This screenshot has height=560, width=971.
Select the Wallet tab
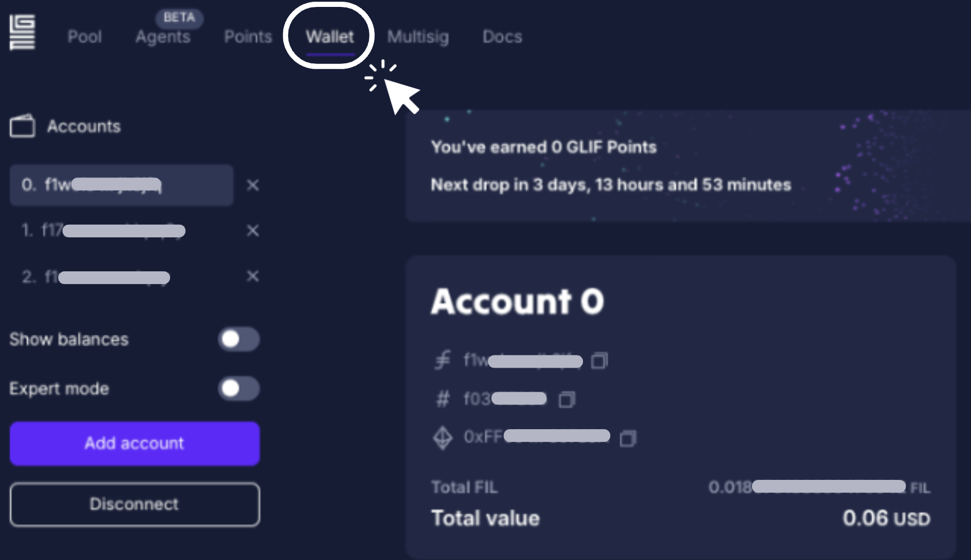point(330,37)
